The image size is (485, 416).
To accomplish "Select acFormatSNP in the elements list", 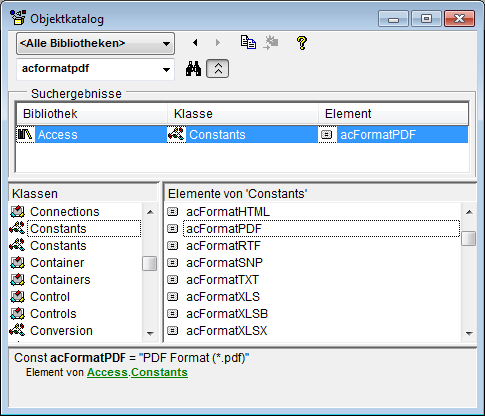I will (224, 263).
